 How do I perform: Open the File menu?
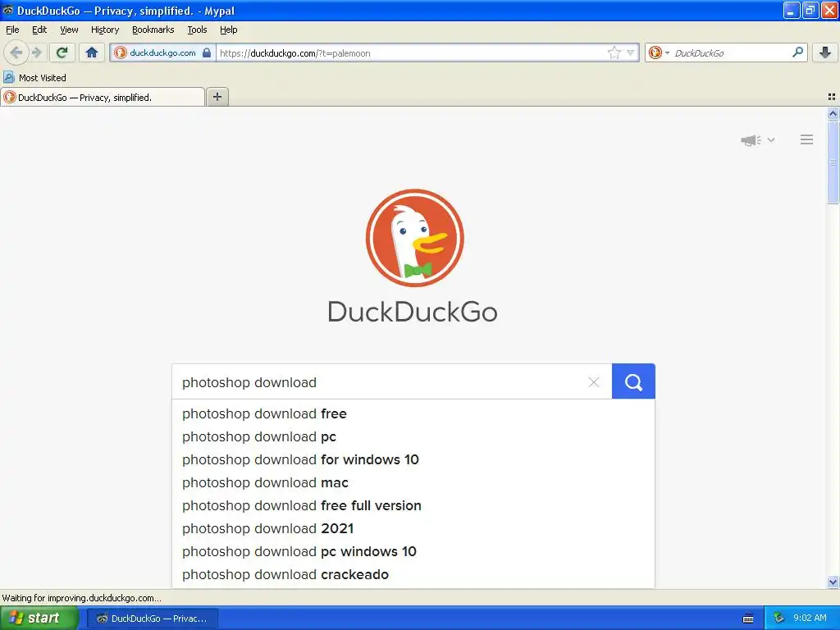12,30
